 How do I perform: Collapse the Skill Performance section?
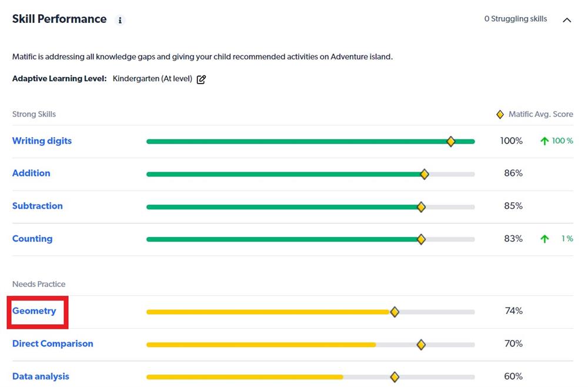[x=567, y=20]
